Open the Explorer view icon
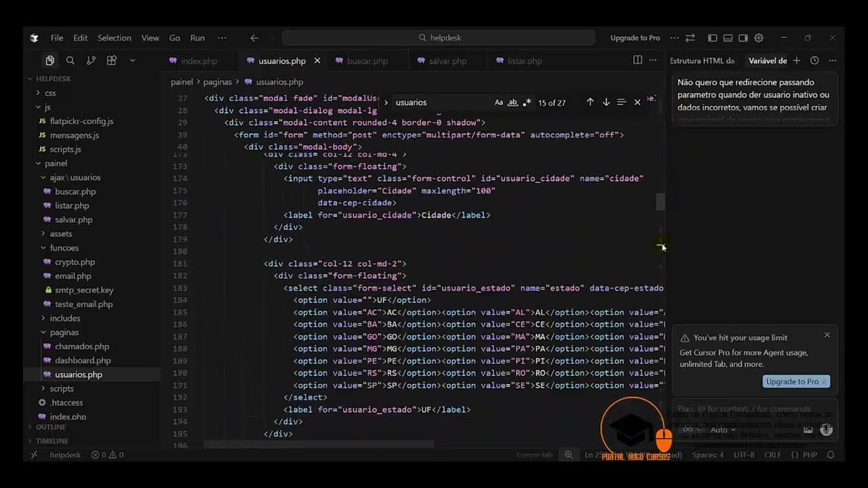The width and height of the screenshot is (868, 488). pos(50,60)
